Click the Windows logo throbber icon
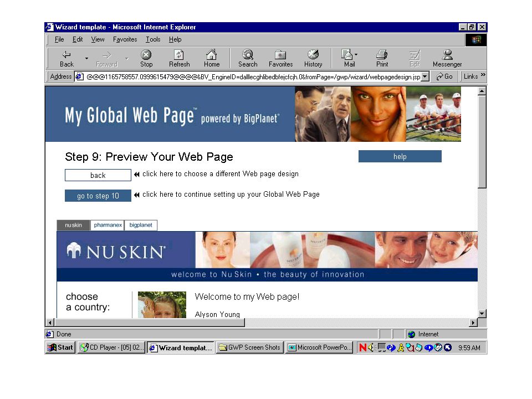Image resolution: width=532 pixels, height=399 pixels. [x=475, y=40]
